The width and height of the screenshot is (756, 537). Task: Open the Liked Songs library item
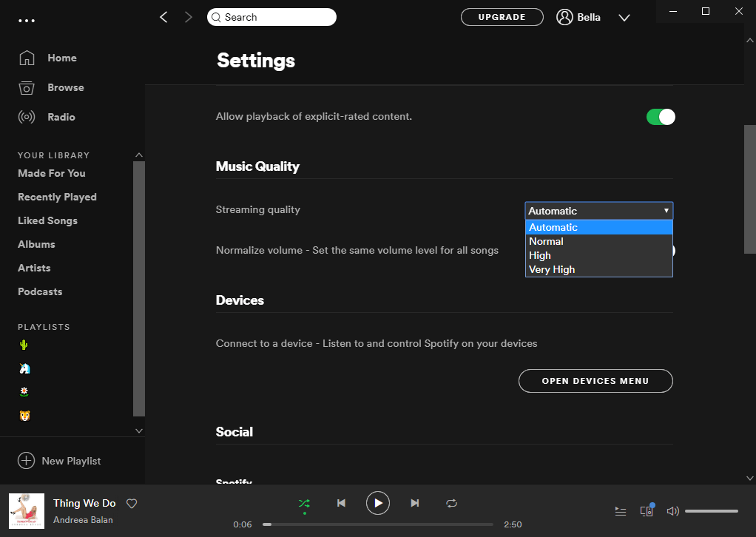point(47,220)
